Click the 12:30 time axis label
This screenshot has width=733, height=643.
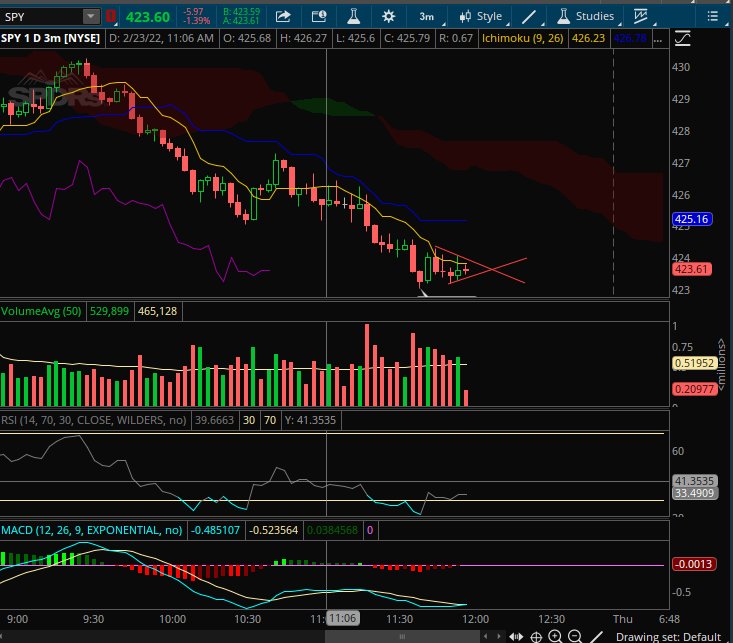tap(552, 619)
